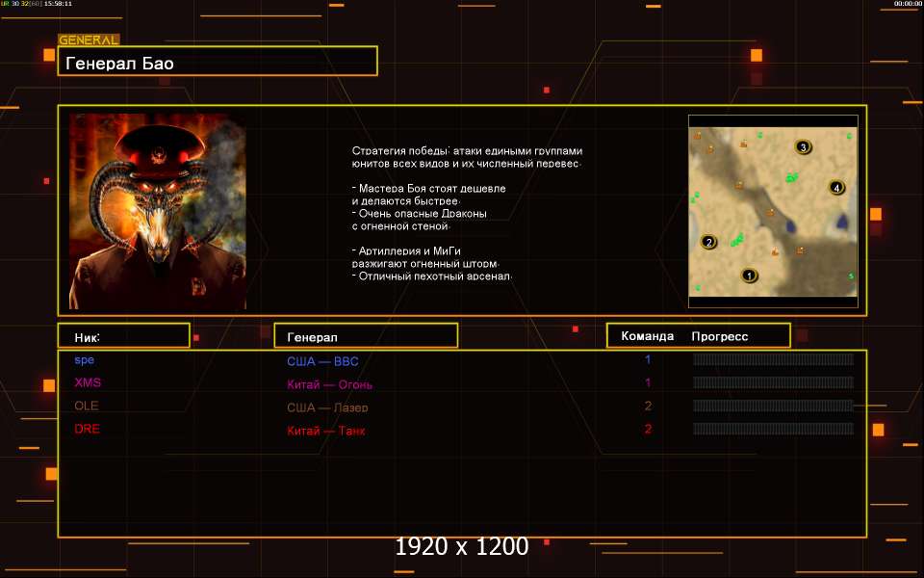The image size is (924, 578).
Task: Click team number for player DRE
Action: click(x=648, y=429)
